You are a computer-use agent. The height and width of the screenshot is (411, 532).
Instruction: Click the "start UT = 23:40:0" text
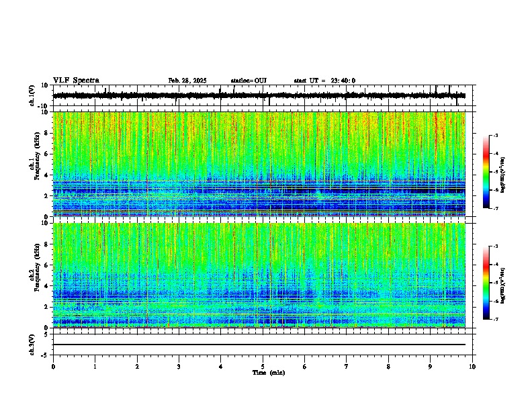tap(324, 81)
